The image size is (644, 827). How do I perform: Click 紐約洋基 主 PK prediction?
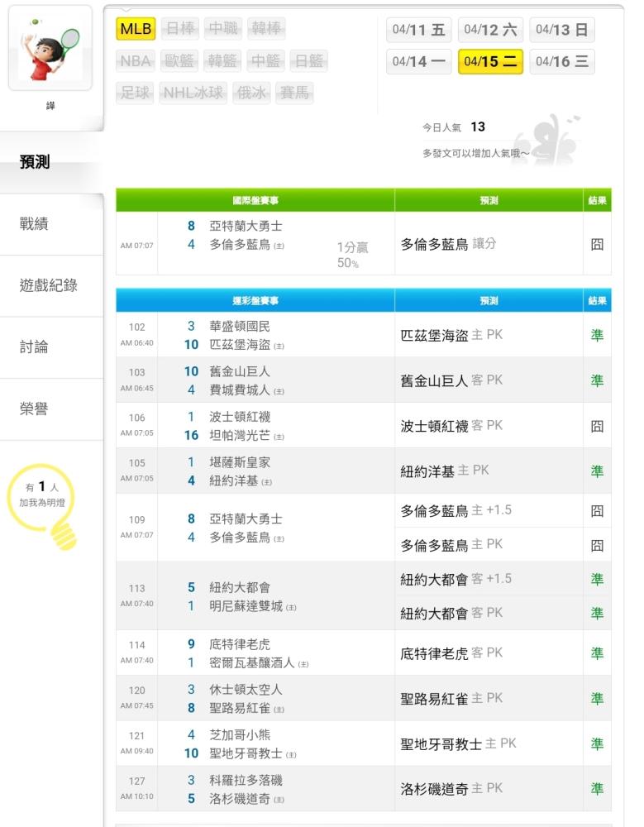coord(445,471)
